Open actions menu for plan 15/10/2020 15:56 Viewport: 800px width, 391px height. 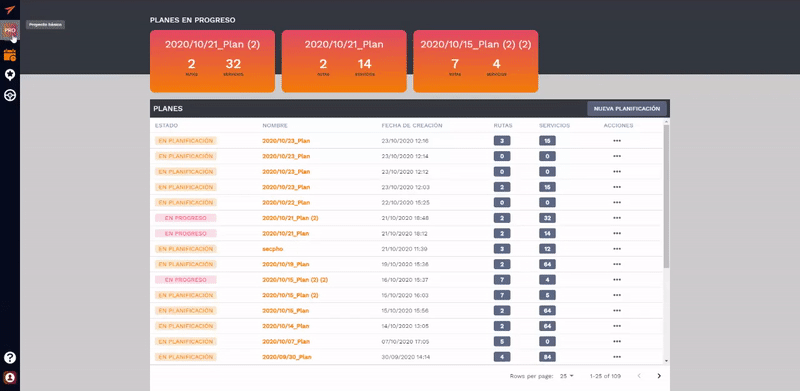pyautogui.click(x=617, y=310)
